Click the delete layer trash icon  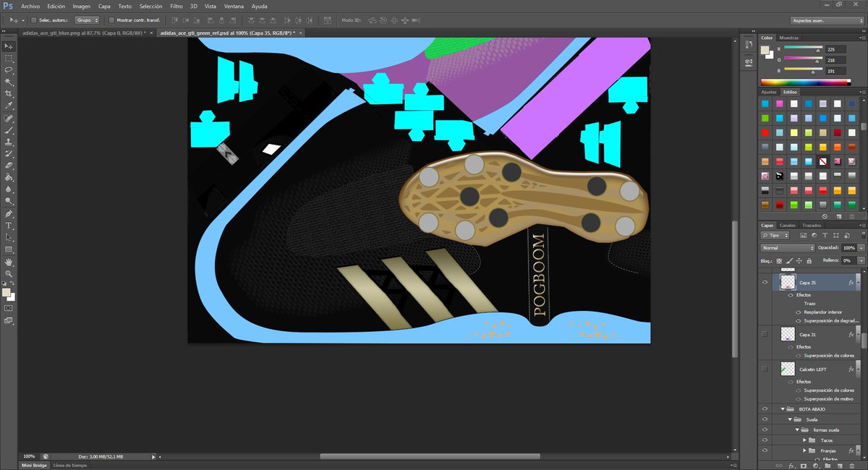click(853, 465)
